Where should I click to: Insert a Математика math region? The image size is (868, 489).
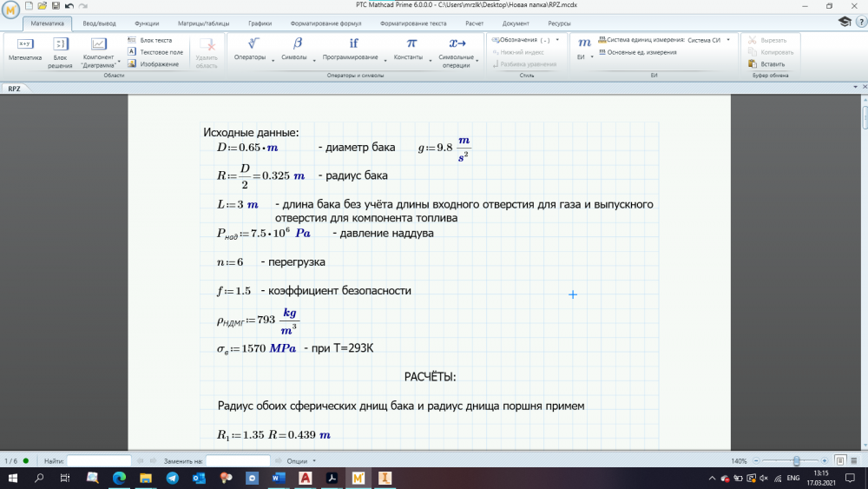coord(25,50)
